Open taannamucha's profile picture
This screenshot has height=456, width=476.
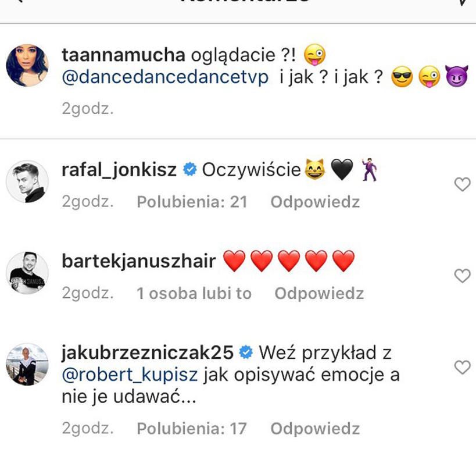[27, 65]
